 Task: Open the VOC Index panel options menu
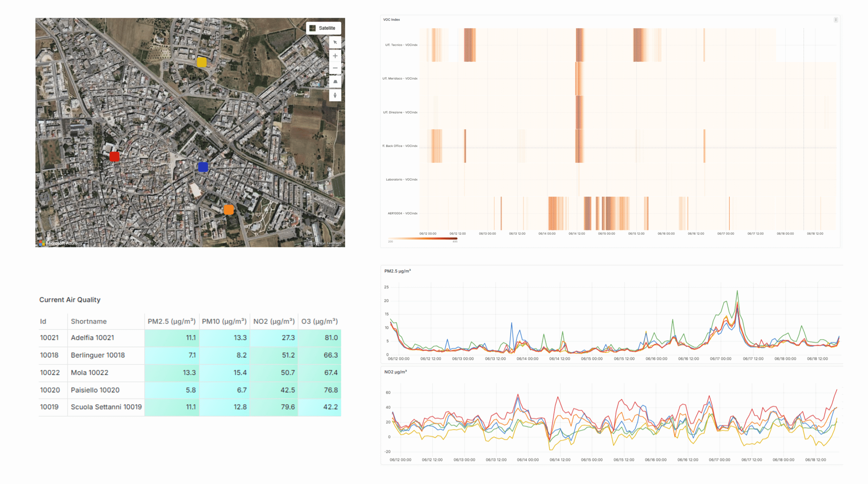click(835, 20)
